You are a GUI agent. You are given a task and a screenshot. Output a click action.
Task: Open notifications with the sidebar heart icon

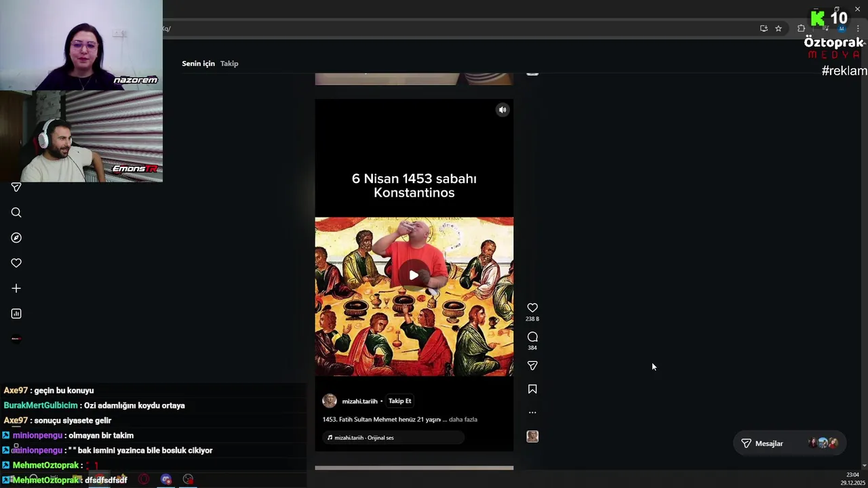tap(16, 263)
